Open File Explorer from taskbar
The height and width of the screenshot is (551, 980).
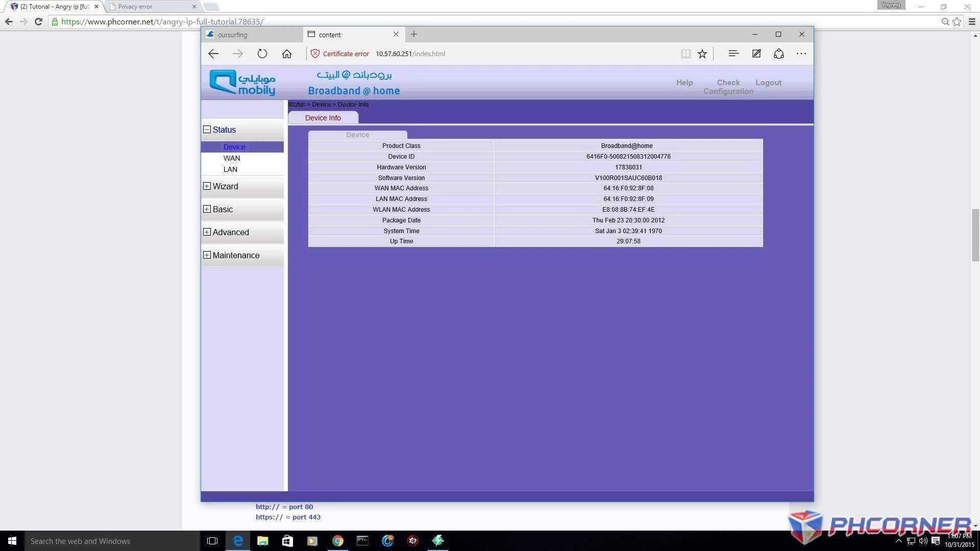pyautogui.click(x=262, y=541)
